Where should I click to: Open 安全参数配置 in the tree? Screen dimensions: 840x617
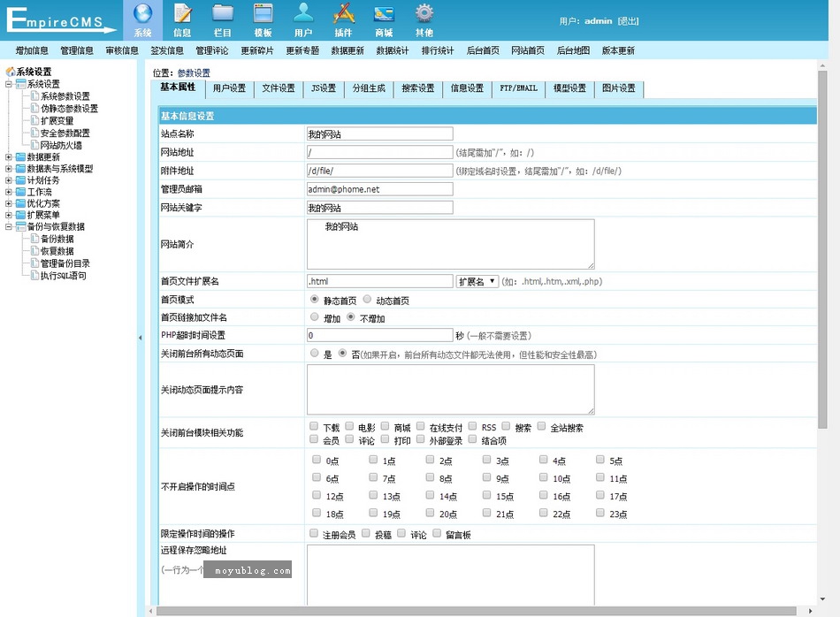[65, 133]
